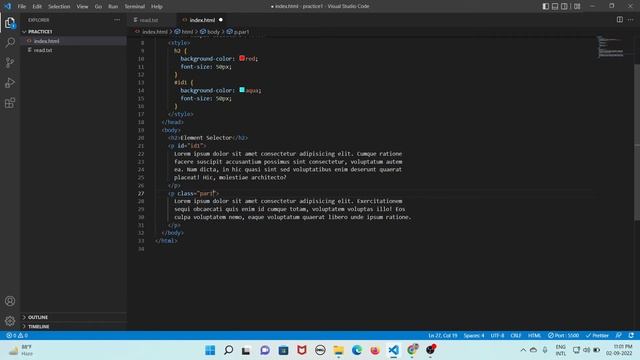Show hidden system tray icons chevron
This screenshot has height=360, width=640.
tap(523, 350)
